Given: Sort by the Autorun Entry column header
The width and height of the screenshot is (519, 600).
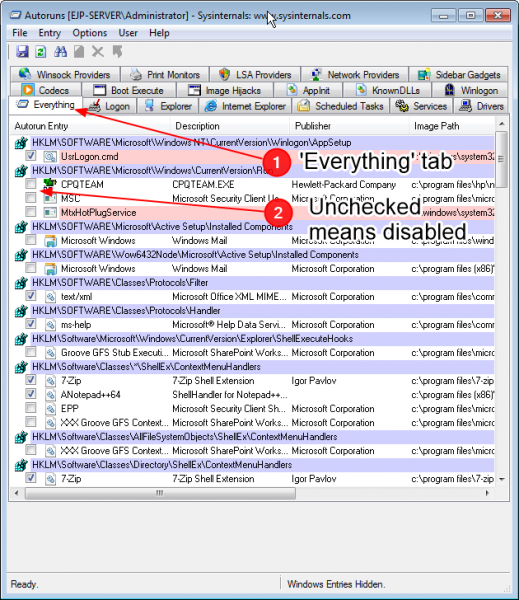Looking at the screenshot, I should coord(90,126).
